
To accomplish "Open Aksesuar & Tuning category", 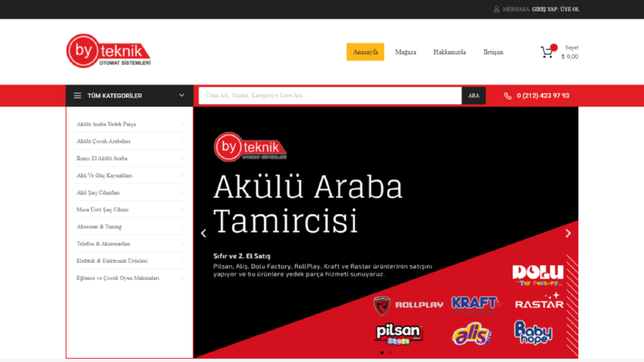I will [99, 226].
